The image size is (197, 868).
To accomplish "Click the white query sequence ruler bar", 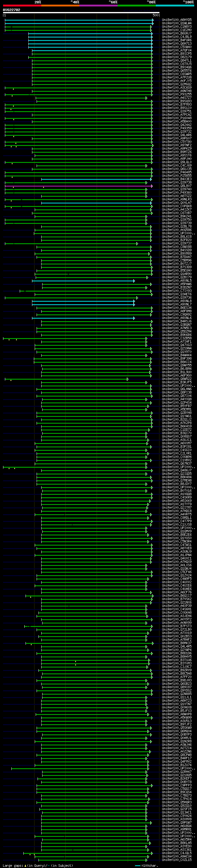I will [x=81, y=13].
